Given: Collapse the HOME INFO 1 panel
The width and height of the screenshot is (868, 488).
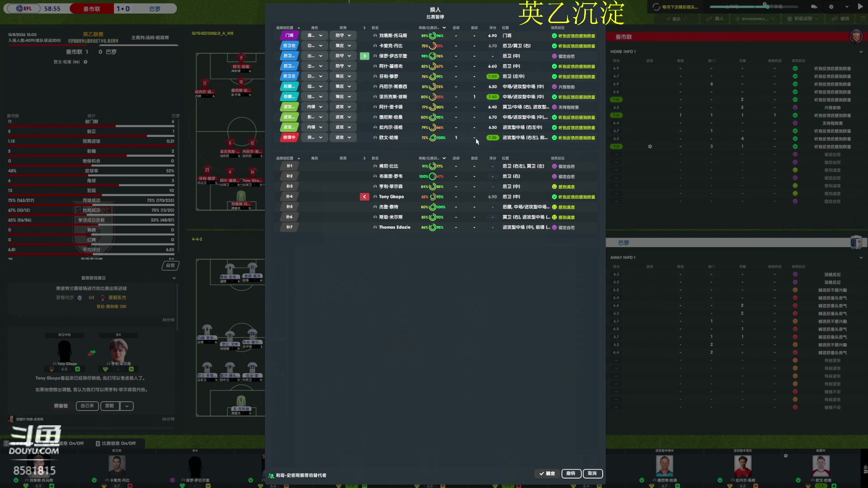Looking at the screenshot, I should pyautogui.click(x=861, y=52).
